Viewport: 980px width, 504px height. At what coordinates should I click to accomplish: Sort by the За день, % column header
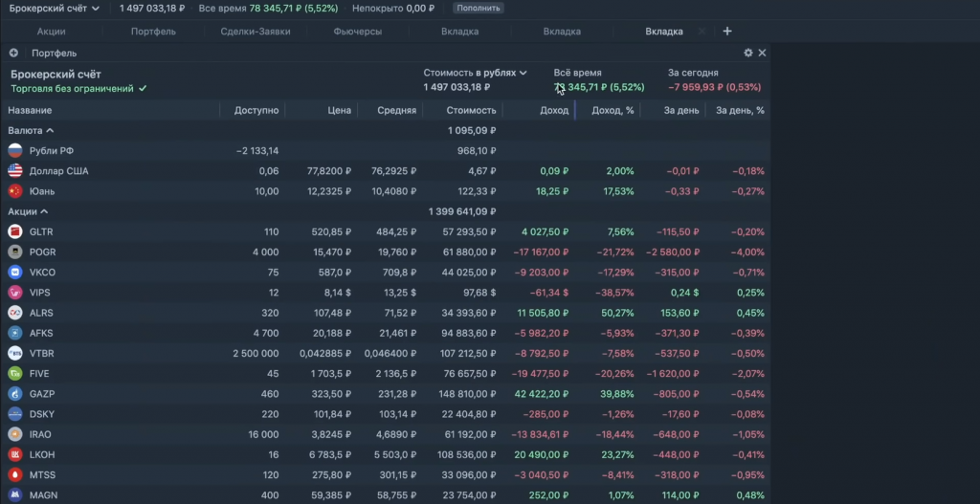tap(740, 111)
